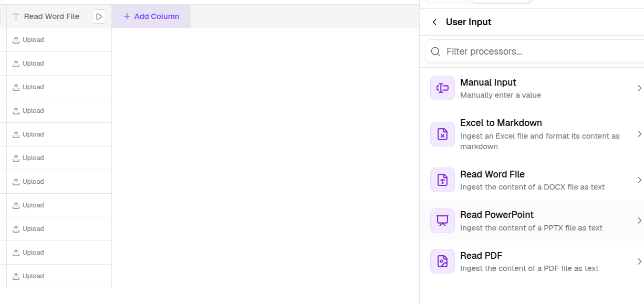Click the bottommost Upload cell in the column

pyautogui.click(x=59, y=276)
